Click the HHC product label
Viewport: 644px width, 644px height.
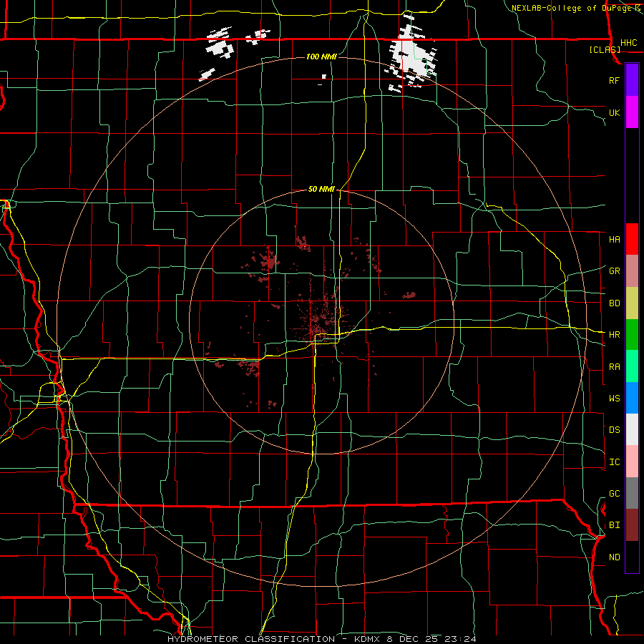coord(628,43)
